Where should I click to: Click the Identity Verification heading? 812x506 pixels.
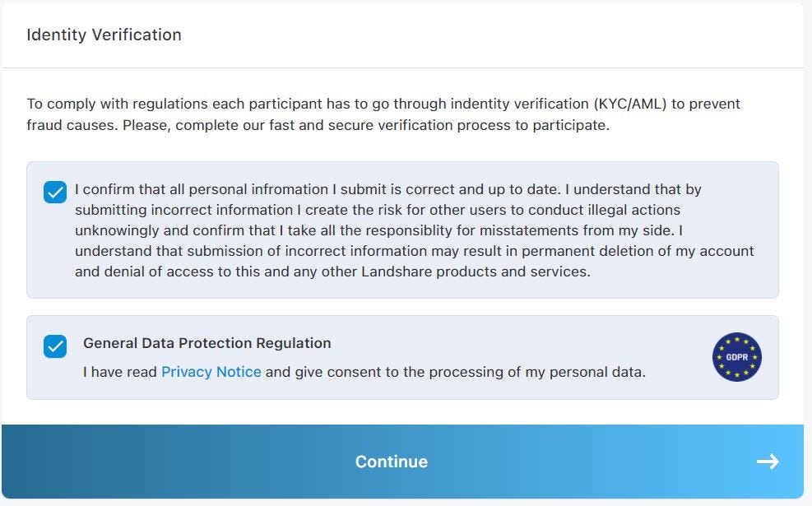(104, 35)
